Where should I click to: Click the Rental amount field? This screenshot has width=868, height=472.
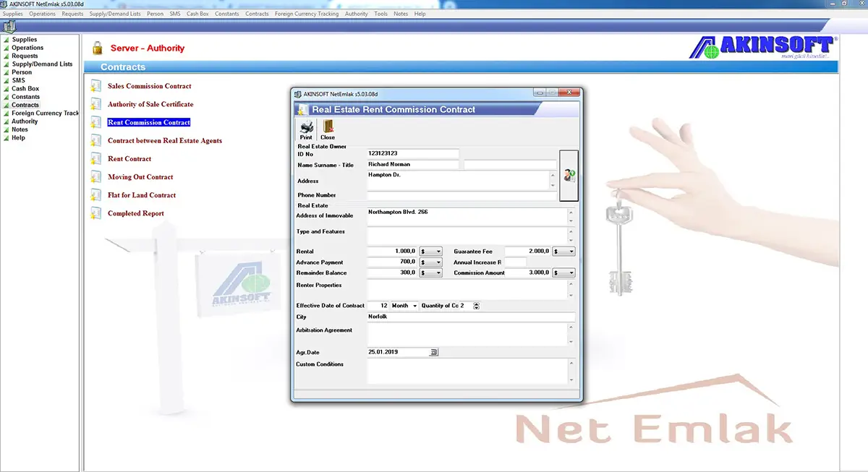pos(392,252)
